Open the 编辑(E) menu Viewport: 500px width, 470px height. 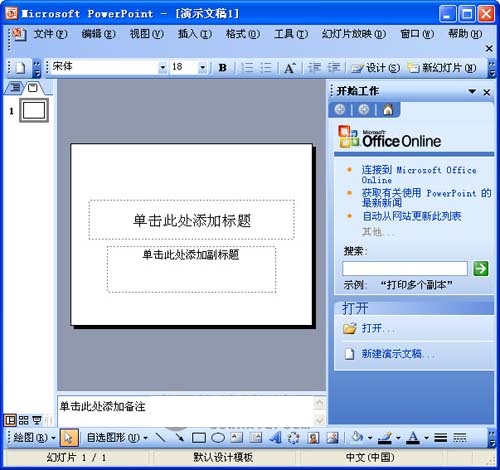pos(99,34)
